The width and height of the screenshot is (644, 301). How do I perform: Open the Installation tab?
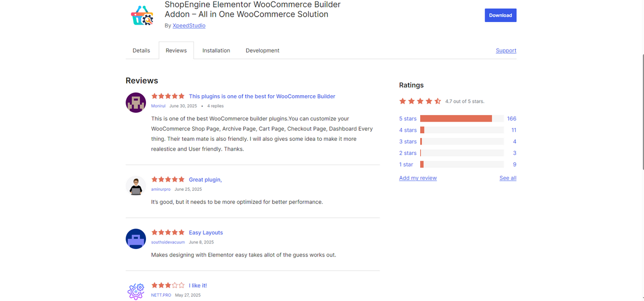(216, 51)
